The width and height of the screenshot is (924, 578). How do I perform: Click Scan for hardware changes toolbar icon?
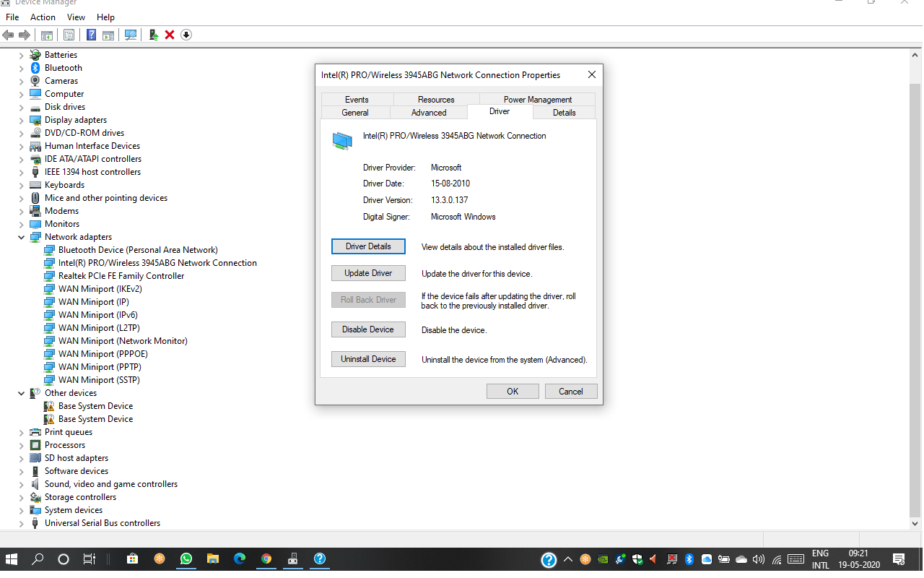click(131, 35)
